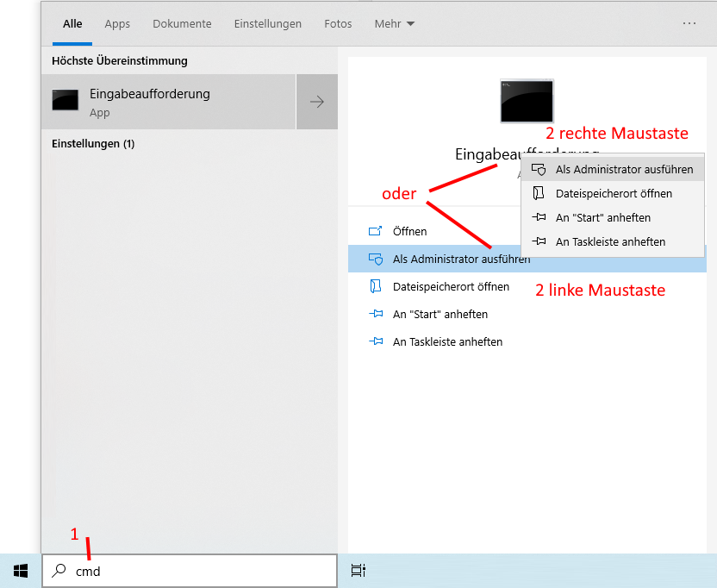Image resolution: width=717 pixels, height=588 pixels.
Task: Click the large Eingabeaufforderung preview icon
Action: tap(527, 101)
